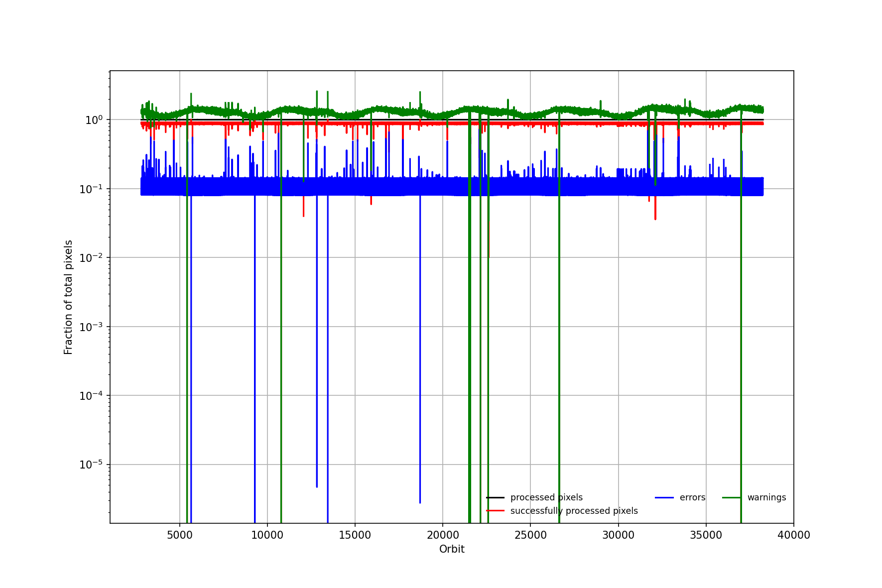
Task: Click the 'Fraction of total pixels' y-axis label
Action: 68,297
